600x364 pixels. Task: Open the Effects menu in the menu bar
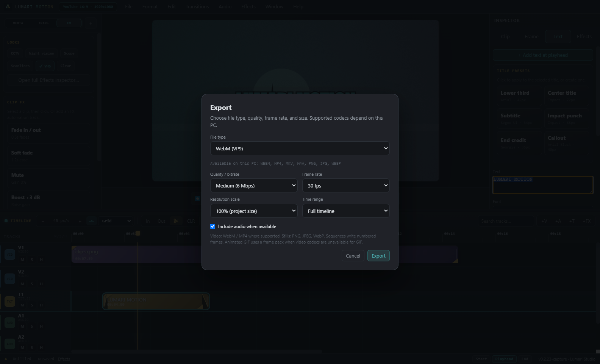click(248, 7)
